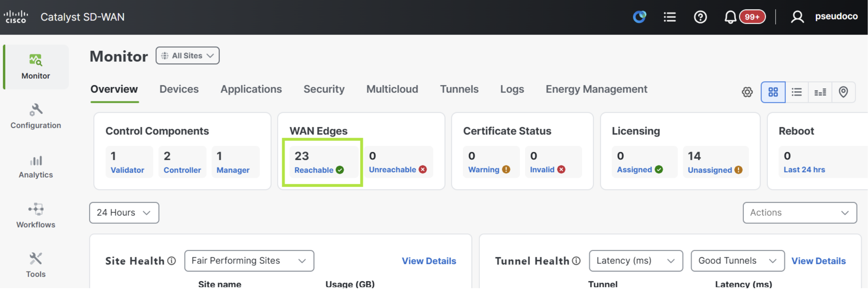
Task: Click the pseudoco username
Action: click(836, 16)
